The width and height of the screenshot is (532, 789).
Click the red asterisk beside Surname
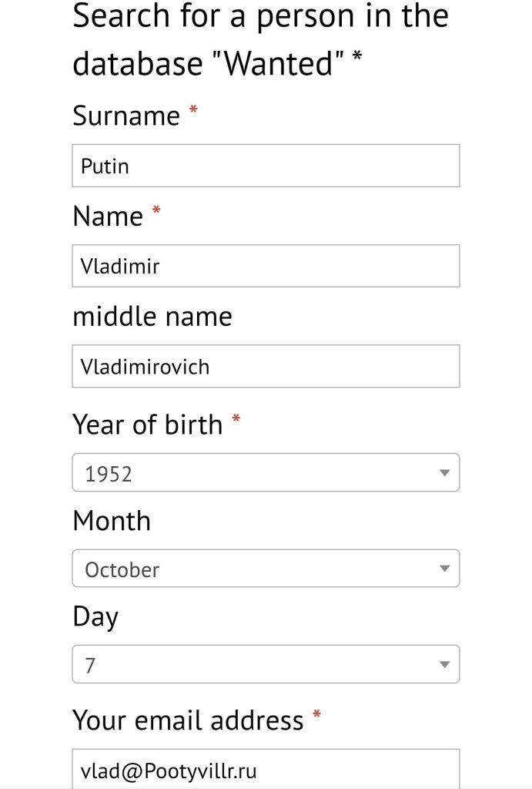193,112
